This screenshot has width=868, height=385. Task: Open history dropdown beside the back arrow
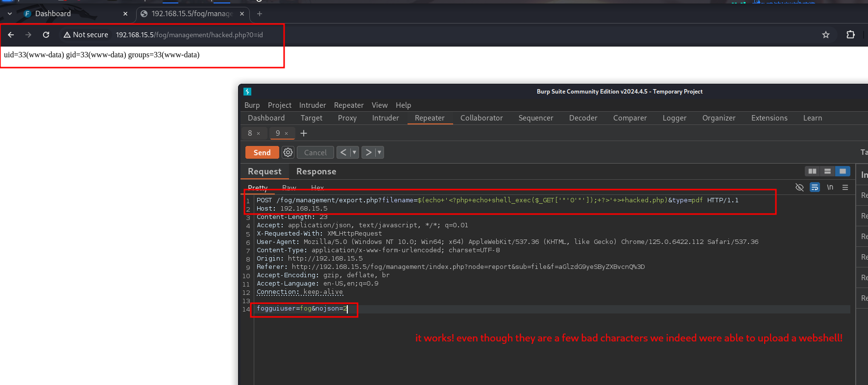(354, 152)
